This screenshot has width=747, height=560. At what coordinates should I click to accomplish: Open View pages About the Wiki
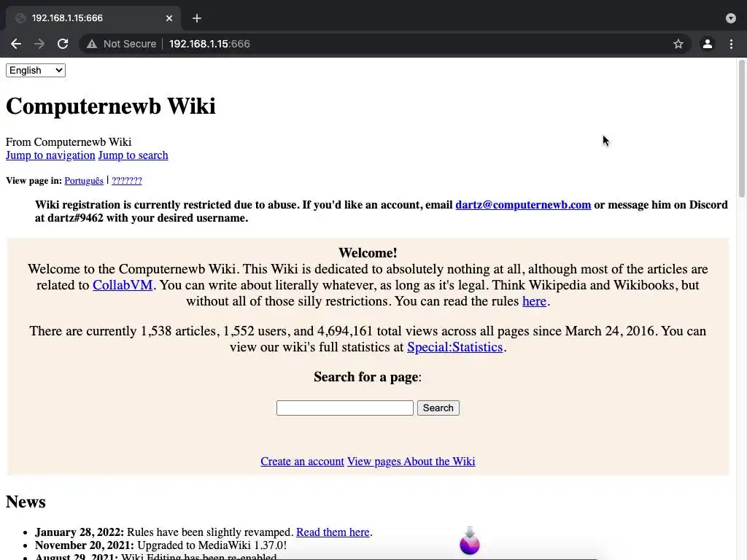(411, 462)
